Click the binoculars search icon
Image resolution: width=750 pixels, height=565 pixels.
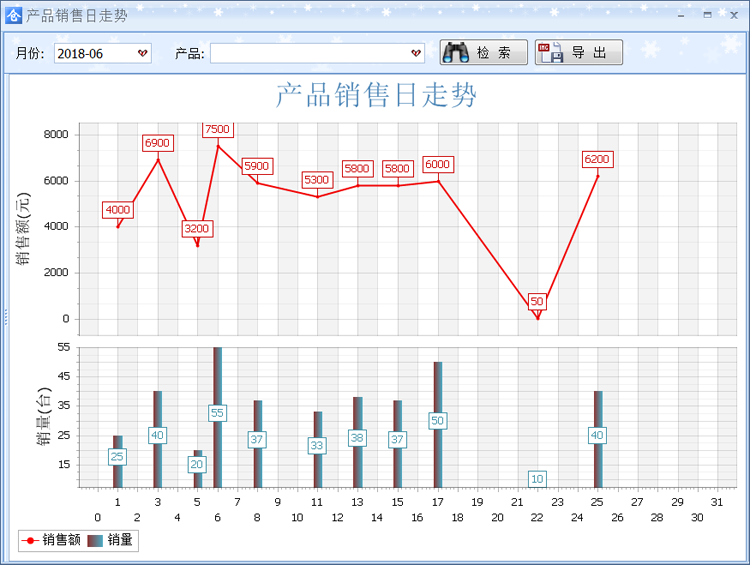pos(455,52)
